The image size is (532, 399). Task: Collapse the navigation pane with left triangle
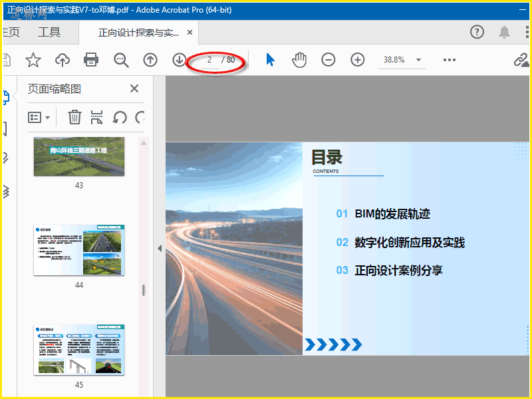(x=160, y=248)
